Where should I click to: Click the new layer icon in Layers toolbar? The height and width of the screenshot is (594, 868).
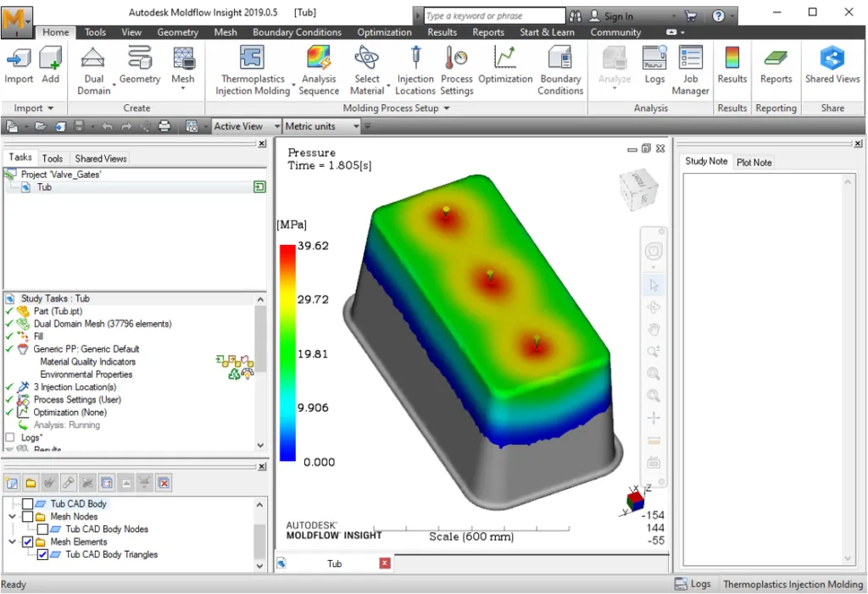coord(12,483)
